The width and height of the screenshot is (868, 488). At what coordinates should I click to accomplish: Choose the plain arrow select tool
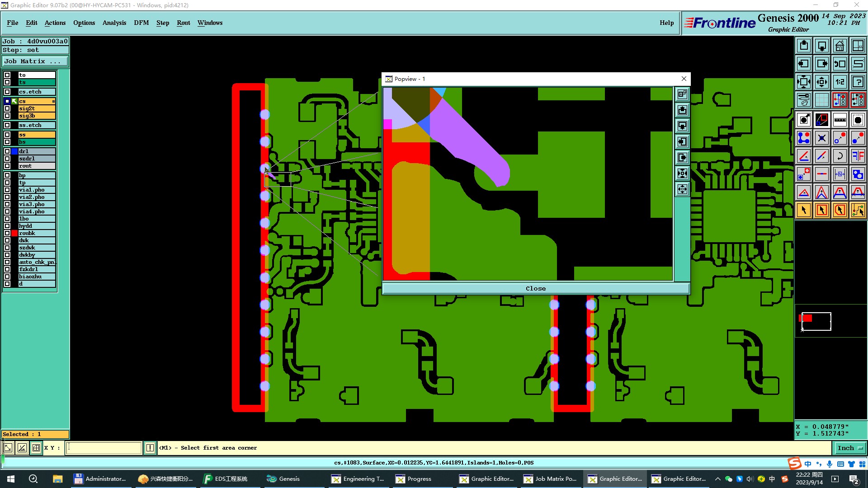click(x=803, y=210)
